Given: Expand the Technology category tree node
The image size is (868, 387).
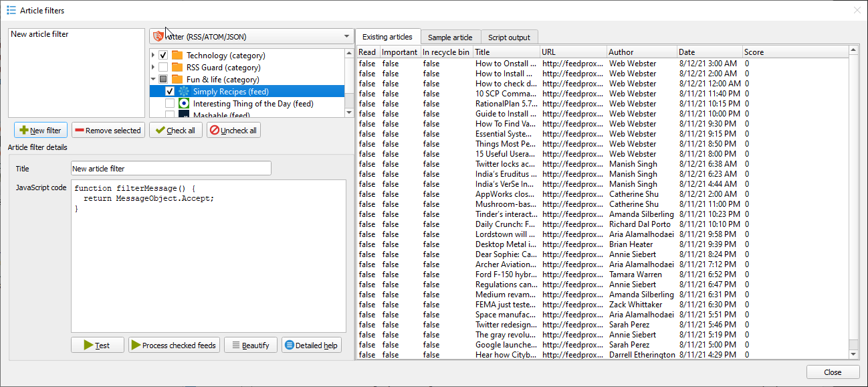Looking at the screenshot, I should pos(153,56).
